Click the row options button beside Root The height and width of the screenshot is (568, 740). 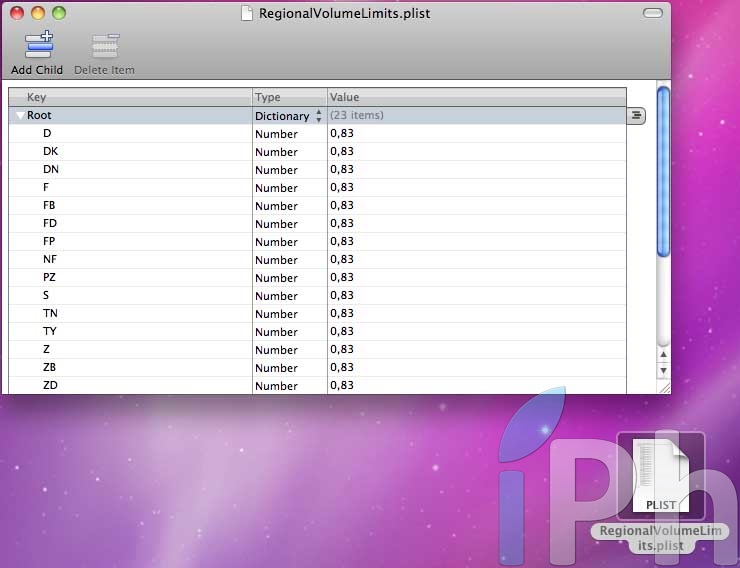point(636,116)
